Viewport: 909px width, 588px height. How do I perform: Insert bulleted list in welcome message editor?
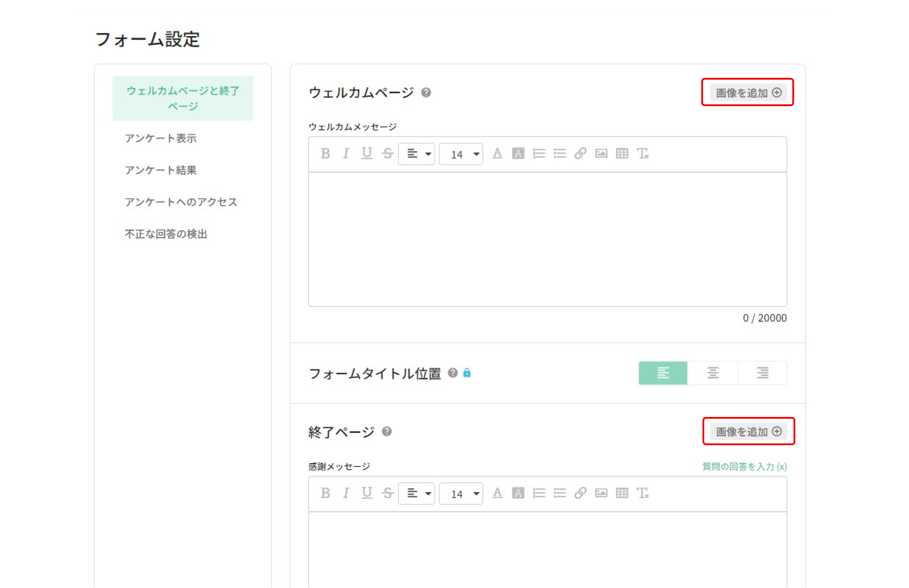pyautogui.click(x=560, y=154)
